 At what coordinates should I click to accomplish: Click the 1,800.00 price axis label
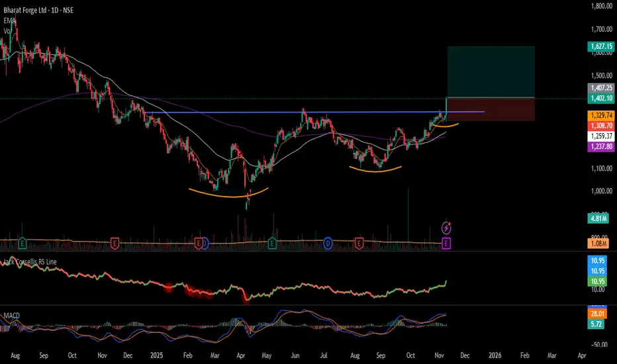click(x=602, y=6)
